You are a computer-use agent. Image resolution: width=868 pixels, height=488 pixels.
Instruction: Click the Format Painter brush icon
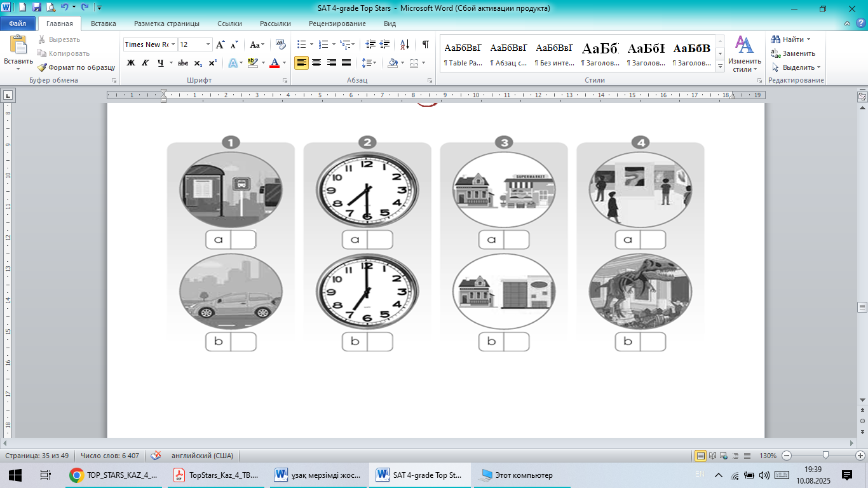pos(42,67)
